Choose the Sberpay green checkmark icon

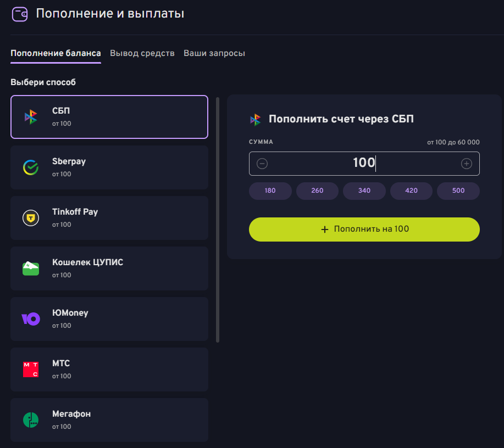tap(31, 167)
